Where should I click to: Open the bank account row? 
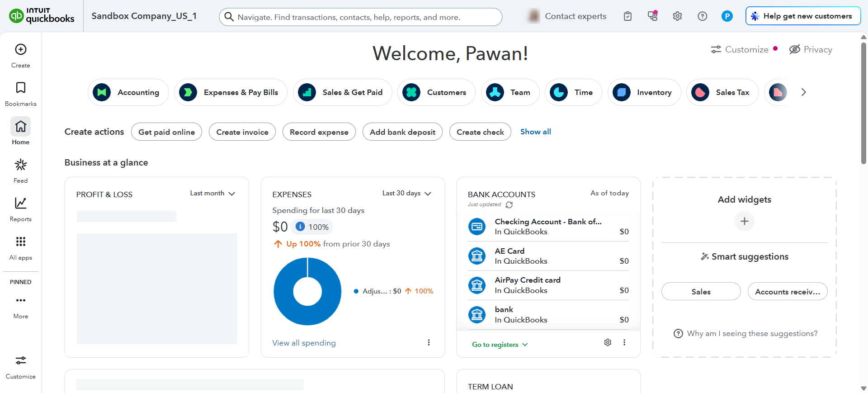548,315
